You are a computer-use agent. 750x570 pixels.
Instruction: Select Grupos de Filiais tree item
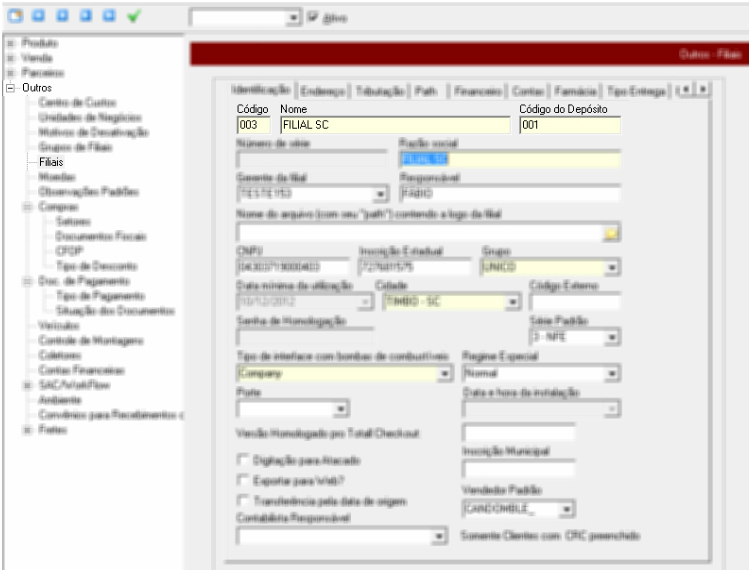75,147
